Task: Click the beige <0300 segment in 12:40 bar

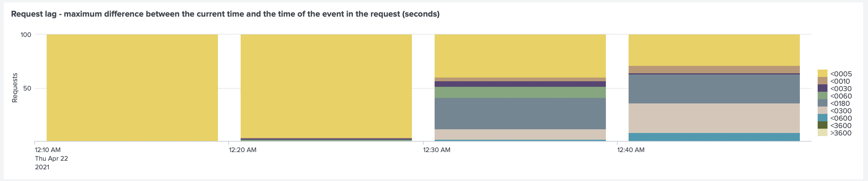Action: click(x=714, y=118)
